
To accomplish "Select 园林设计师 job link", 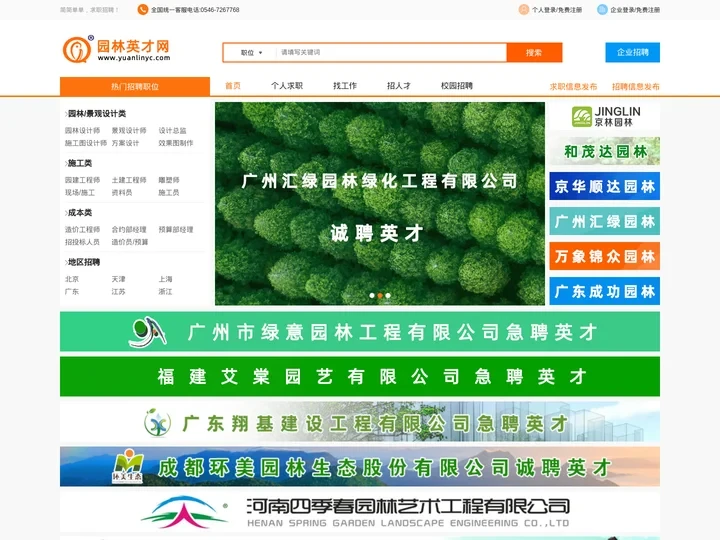I will pos(82,130).
